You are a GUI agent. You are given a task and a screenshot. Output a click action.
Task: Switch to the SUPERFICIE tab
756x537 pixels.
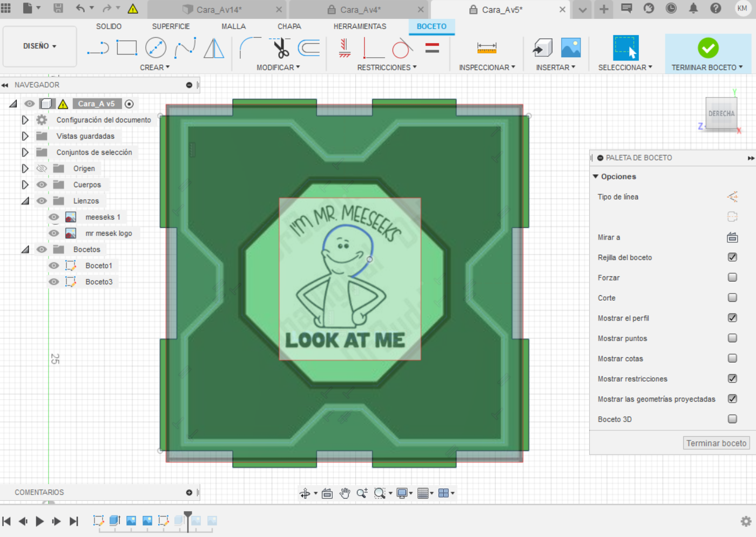click(171, 26)
